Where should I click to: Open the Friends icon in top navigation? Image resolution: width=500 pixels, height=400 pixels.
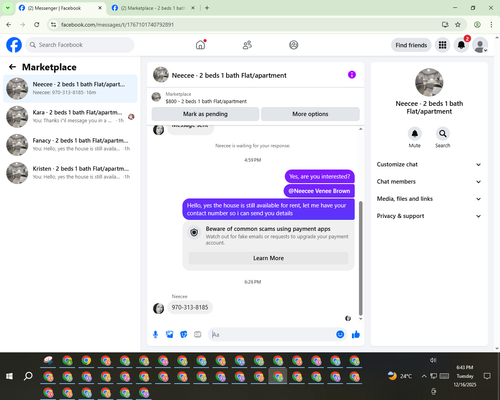pos(247,45)
